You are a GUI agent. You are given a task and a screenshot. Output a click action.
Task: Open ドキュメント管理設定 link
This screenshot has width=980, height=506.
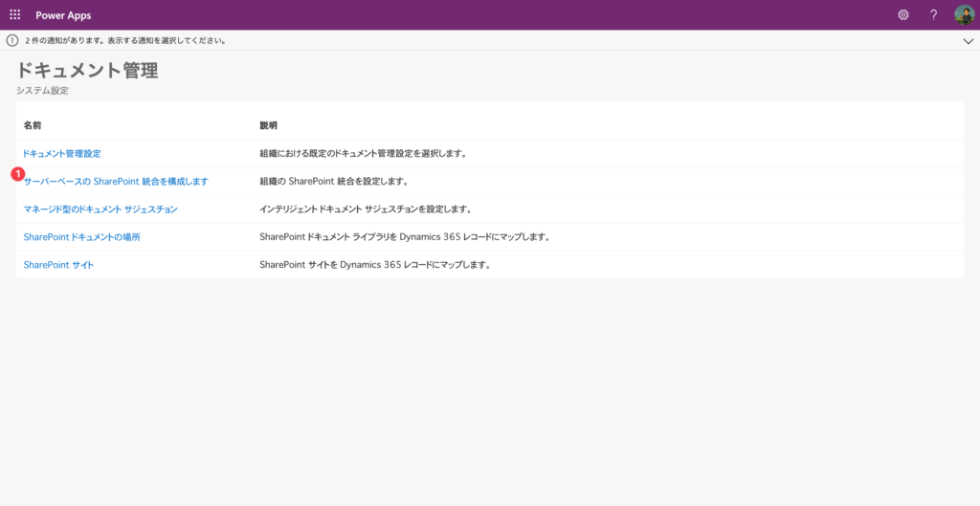pyautogui.click(x=62, y=153)
